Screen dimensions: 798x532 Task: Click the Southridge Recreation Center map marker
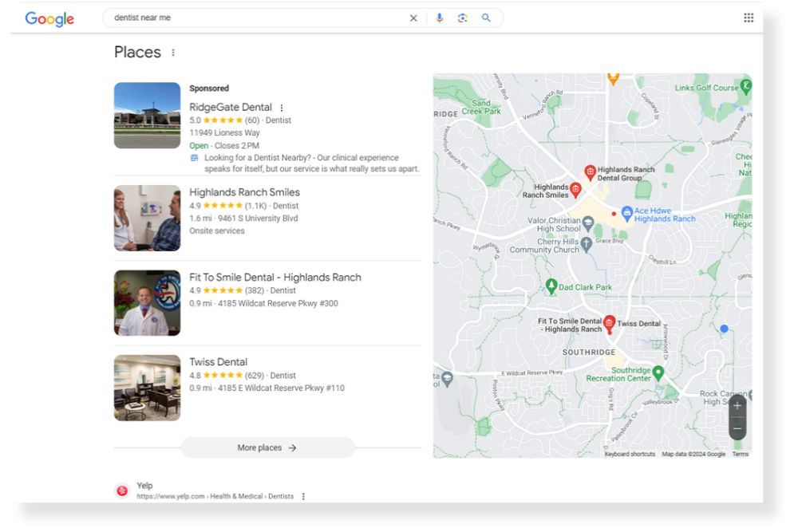(658, 373)
